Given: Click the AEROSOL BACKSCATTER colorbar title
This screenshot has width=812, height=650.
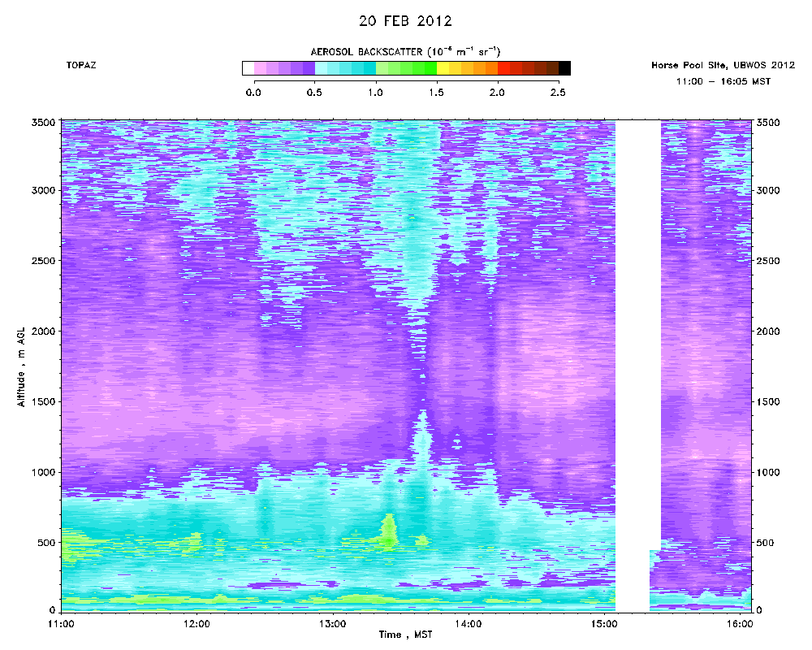Looking at the screenshot, I should [x=405, y=52].
